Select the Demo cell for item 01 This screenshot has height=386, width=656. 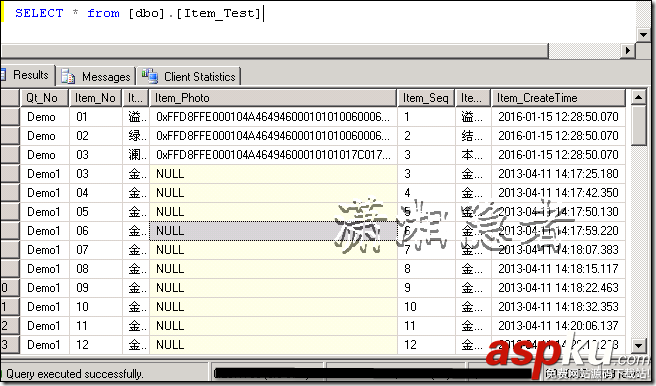(x=45, y=117)
